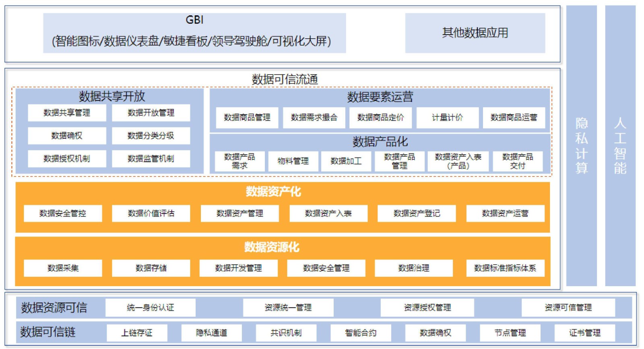Click the 数据监管机制 box

[x=151, y=159]
